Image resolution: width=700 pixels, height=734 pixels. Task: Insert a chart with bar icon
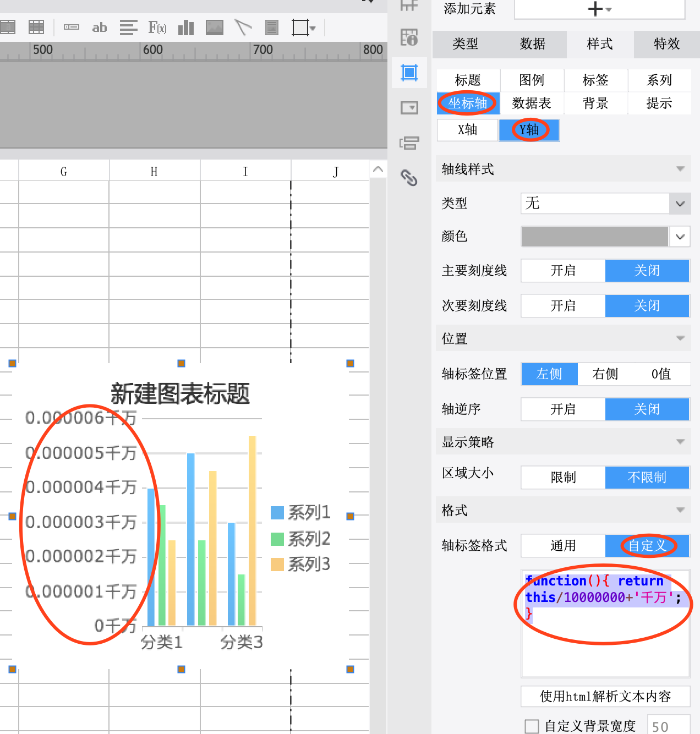(187, 27)
